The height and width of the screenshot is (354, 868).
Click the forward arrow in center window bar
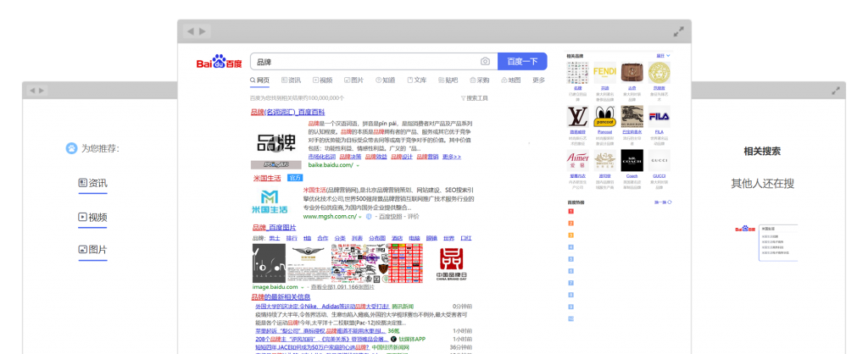coord(203,31)
